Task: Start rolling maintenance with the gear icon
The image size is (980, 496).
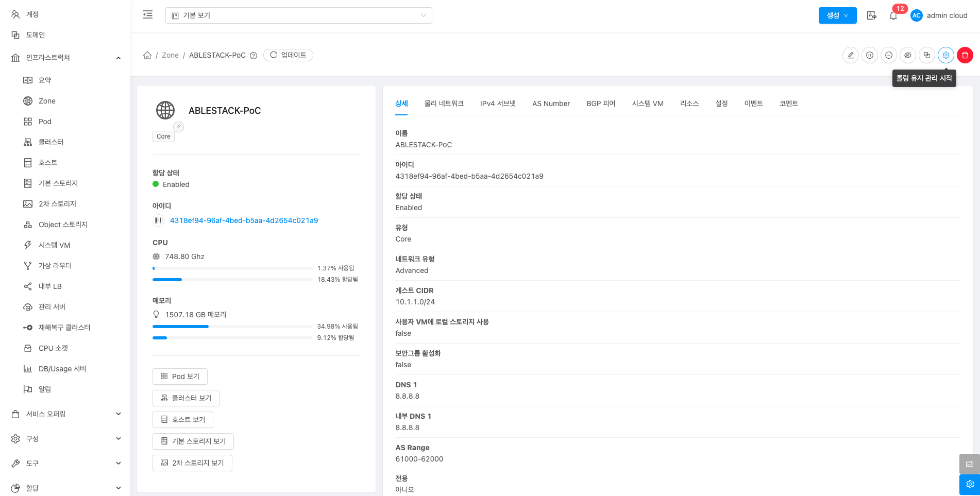Action: 946,55
